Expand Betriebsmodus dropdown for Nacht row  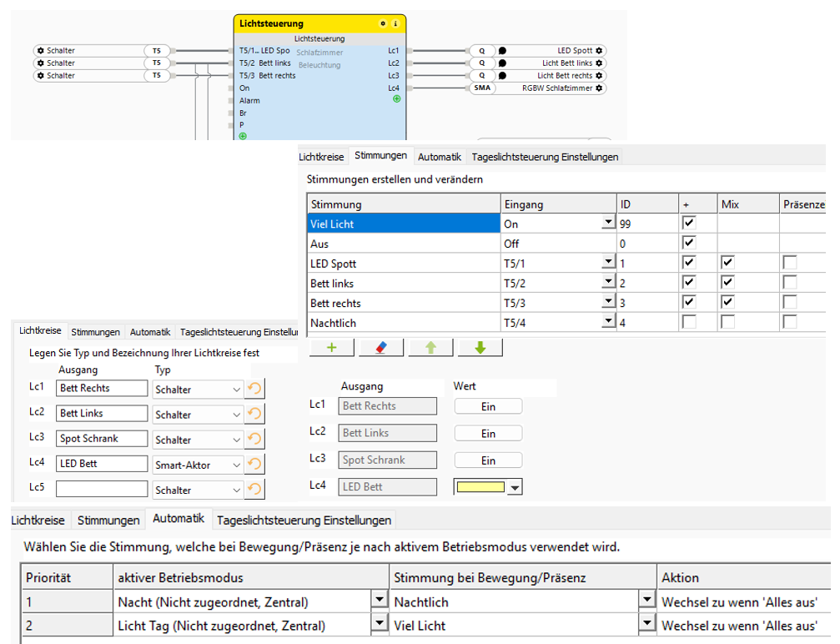(380, 601)
